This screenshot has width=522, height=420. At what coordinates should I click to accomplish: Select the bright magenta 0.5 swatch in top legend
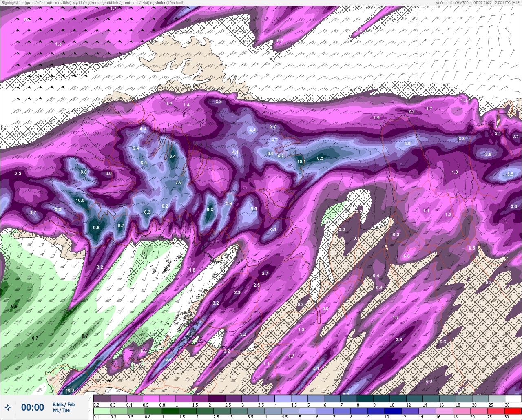[x=151, y=398]
